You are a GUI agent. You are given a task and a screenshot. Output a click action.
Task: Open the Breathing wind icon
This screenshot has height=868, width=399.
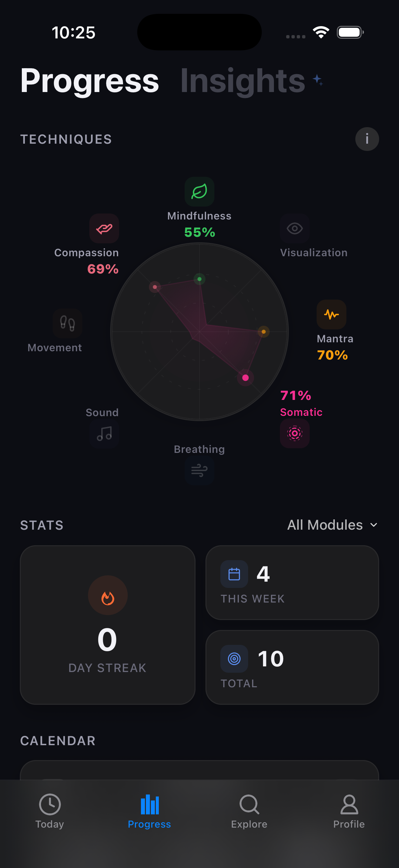199,471
